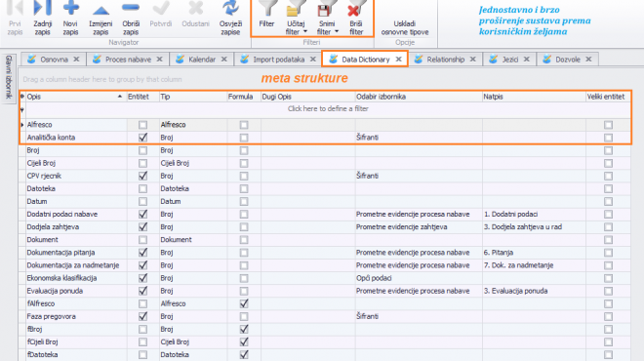
Task: Sort by Dugi Opis column header
Action: (x=308, y=97)
